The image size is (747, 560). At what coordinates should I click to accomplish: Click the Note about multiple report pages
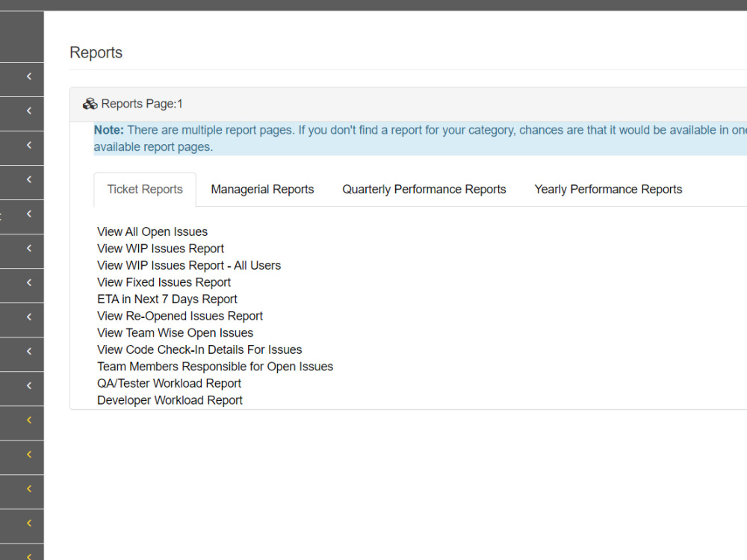(420, 138)
